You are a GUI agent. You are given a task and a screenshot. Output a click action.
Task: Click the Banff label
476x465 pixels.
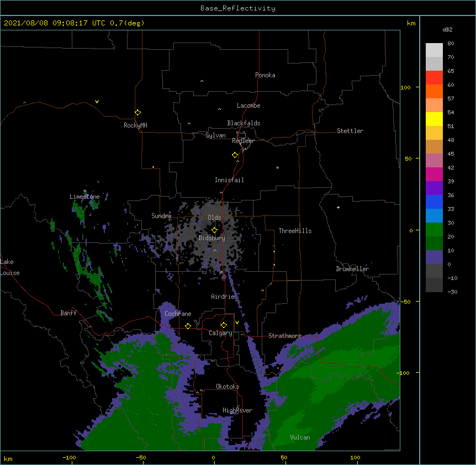pos(68,313)
